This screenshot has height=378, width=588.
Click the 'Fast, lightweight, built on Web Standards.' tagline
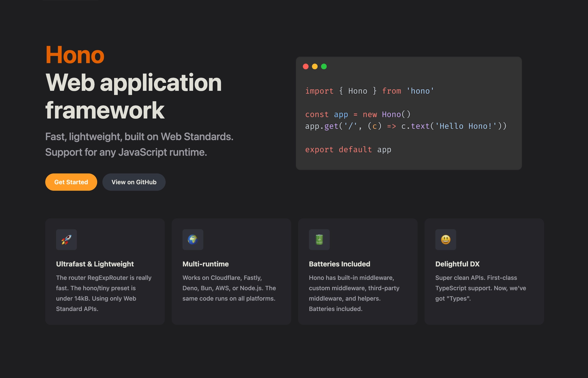(x=139, y=137)
